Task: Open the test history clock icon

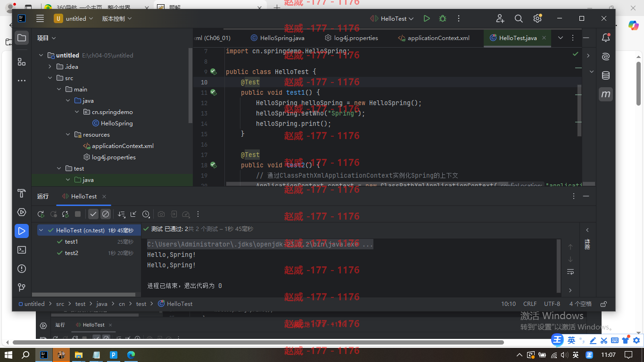Action: coord(146,214)
